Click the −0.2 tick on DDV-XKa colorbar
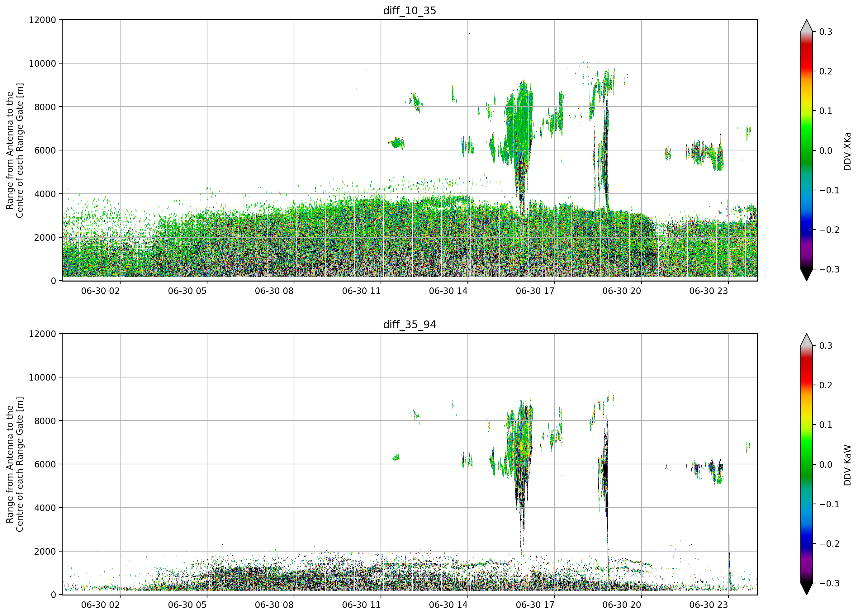Viewport: 858px width, 616px height. 829,230
